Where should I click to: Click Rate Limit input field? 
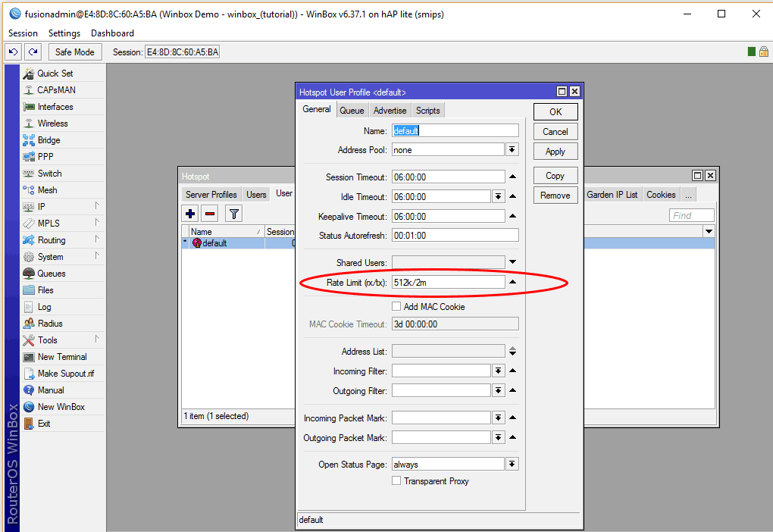(448, 283)
